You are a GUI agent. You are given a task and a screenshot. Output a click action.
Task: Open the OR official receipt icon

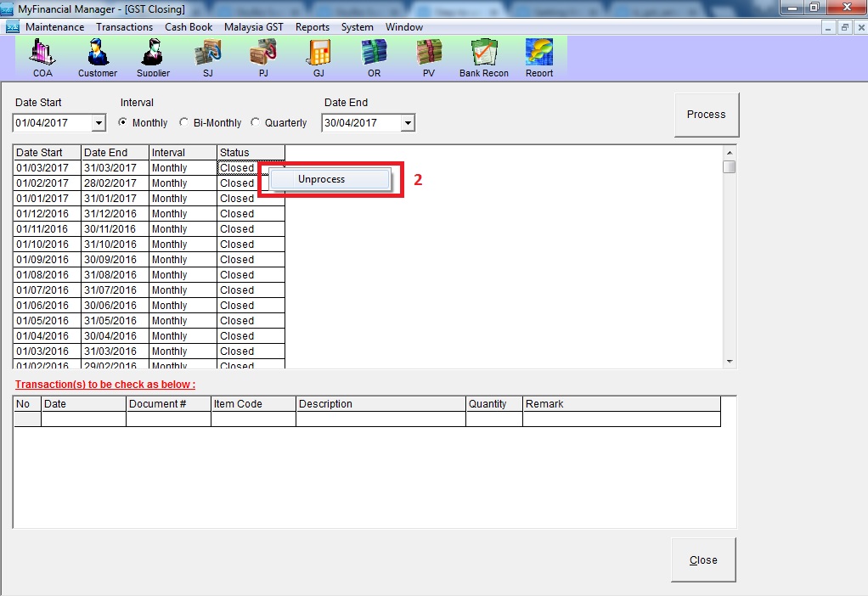(374, 57)
